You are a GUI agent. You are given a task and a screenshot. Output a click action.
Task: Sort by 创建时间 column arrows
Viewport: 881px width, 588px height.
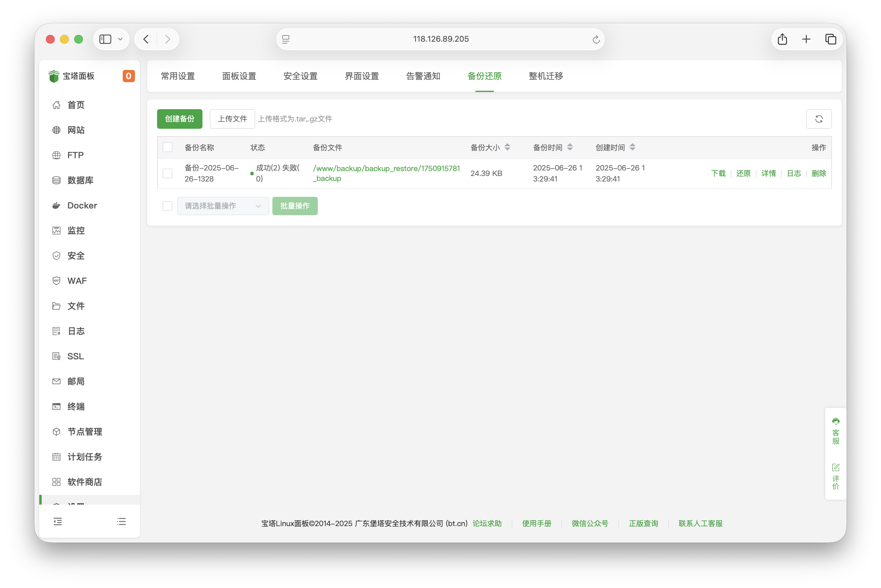(632, 147)
